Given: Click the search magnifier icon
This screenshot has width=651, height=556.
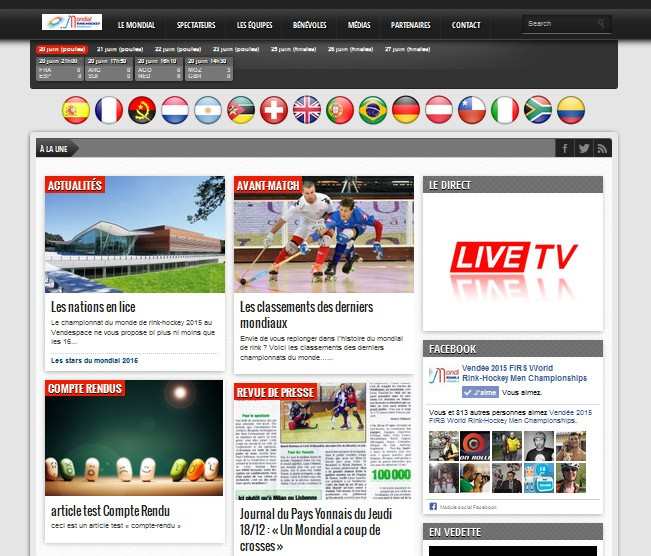Looking at the screenshot, I should coord(601,23).
